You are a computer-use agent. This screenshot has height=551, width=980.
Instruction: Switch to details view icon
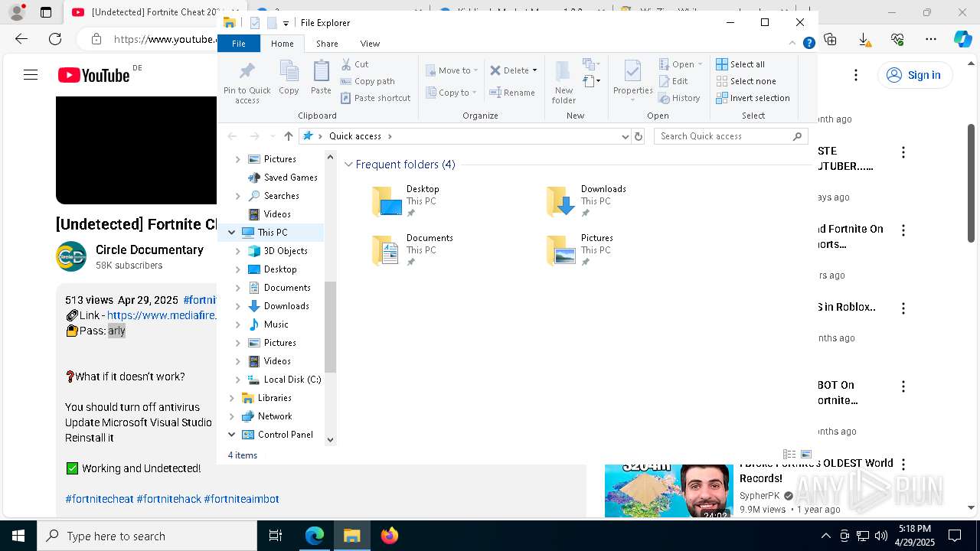point(789,455)
